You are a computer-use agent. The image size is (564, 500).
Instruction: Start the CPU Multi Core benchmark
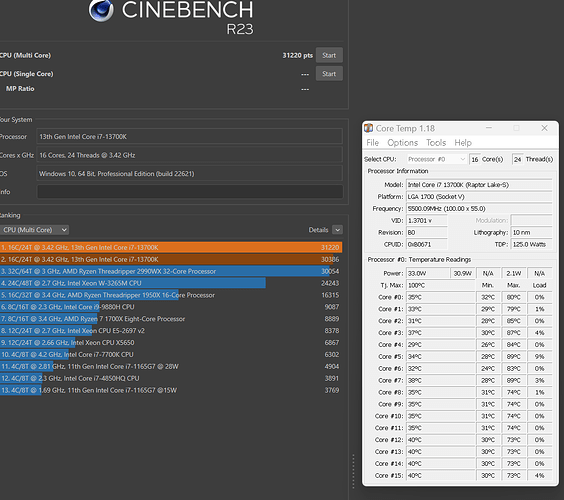(329, 55)
